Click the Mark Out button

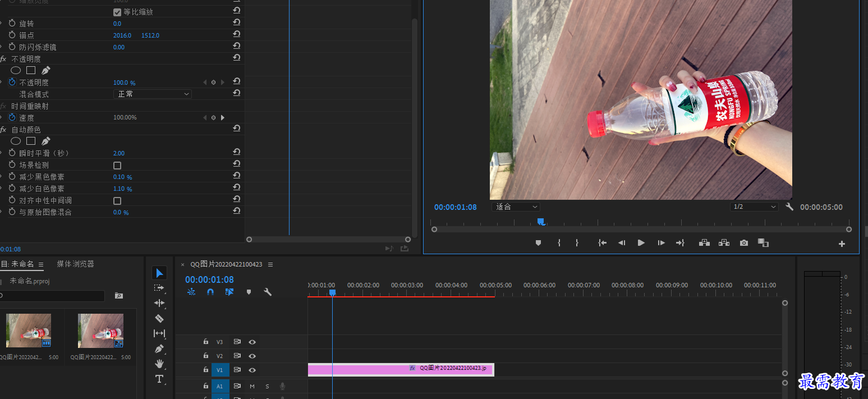577,243
